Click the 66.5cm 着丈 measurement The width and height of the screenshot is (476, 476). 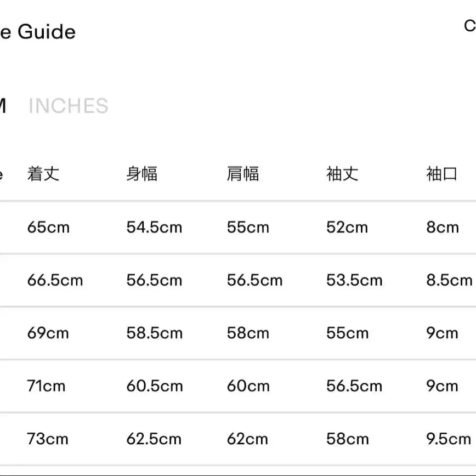click(x=55, y=280)
